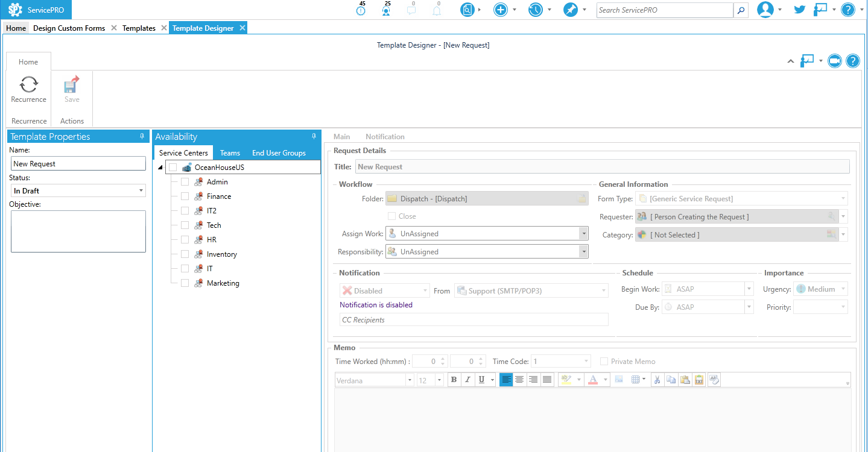Click the search magnifier icon
Image resolution: width=868 pixels, height=452 pixels.
point(741,10)
